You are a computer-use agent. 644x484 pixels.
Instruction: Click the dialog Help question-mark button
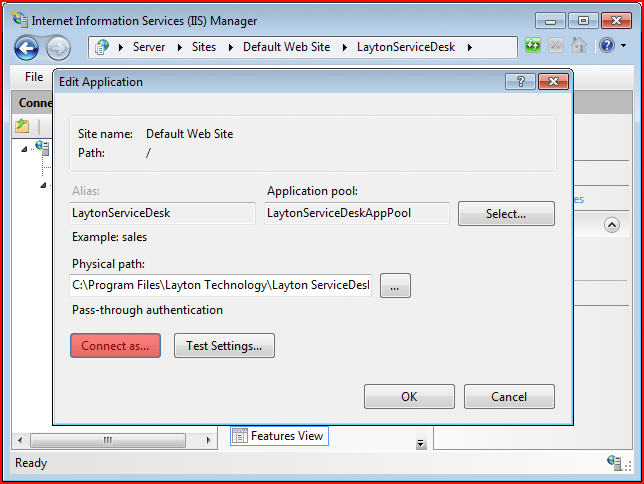pyautogui.click(x=520, y=82)
